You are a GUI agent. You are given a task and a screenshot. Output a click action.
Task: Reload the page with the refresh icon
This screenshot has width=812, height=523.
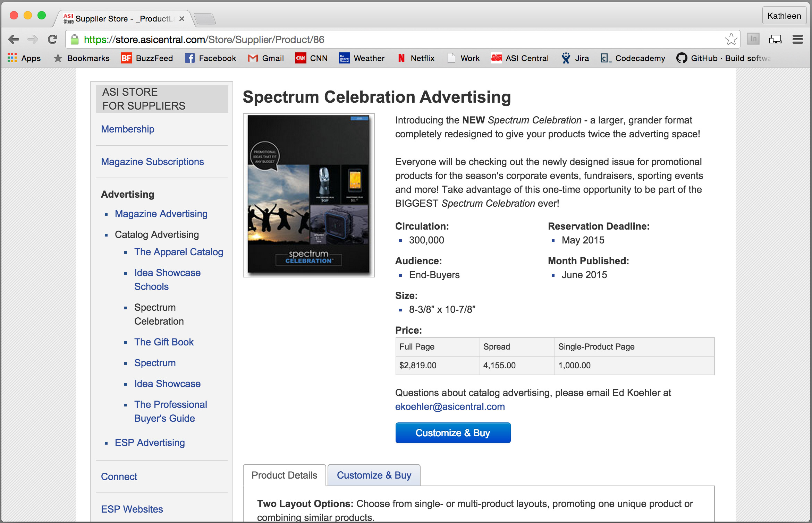52,40
